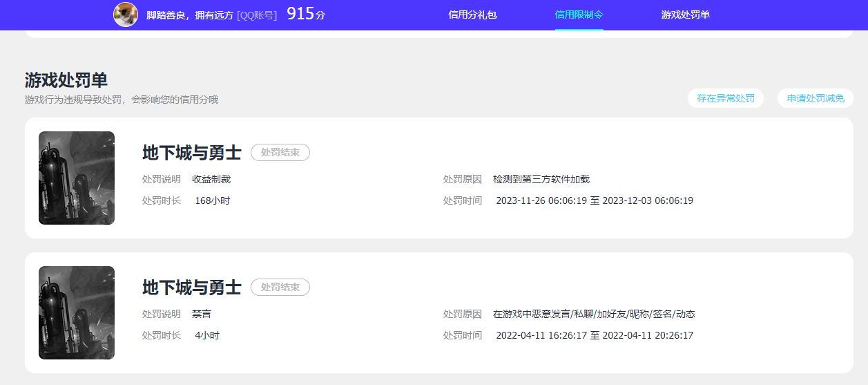
Task: Click 处罚结束 badge on 禁言 card
Action: pyautogui.click(x=280, y=288)
